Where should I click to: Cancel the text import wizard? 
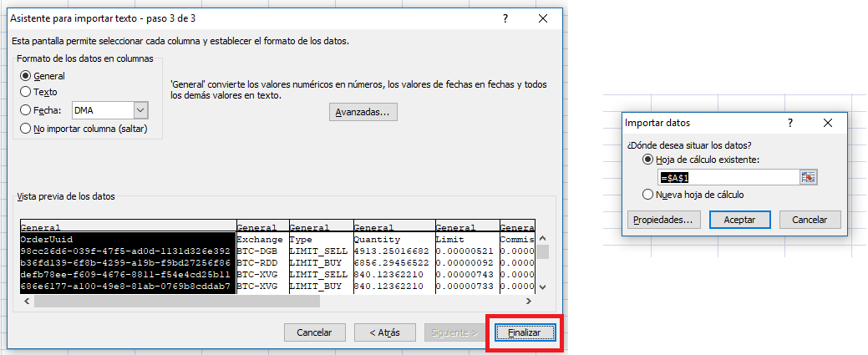click(314, 332)
